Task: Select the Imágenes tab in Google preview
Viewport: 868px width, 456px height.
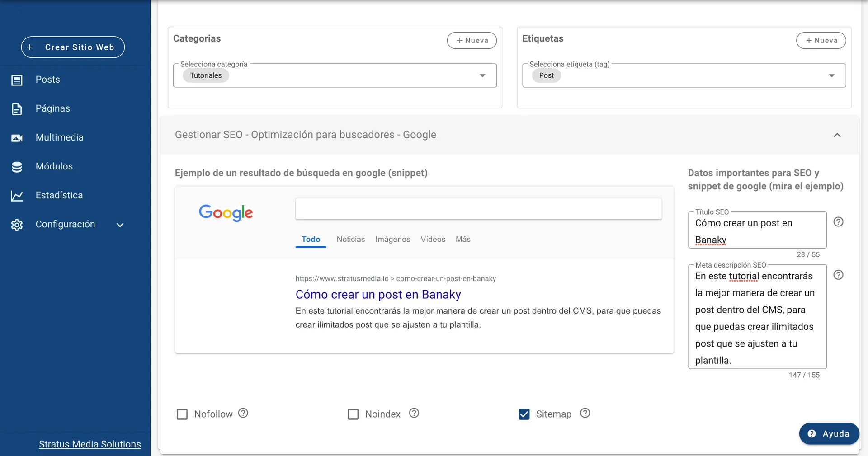Action: (393, 240)
